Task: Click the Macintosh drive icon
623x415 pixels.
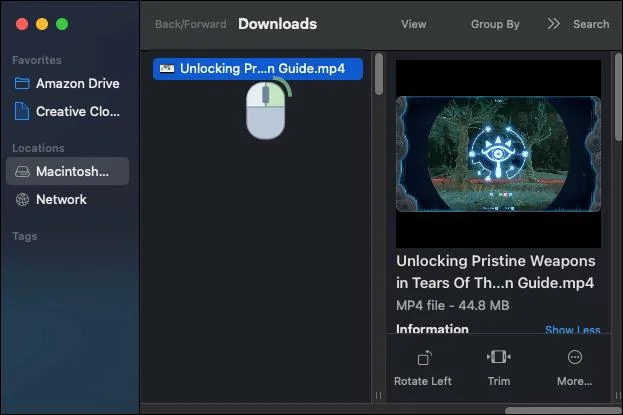Action: point(22,172)
